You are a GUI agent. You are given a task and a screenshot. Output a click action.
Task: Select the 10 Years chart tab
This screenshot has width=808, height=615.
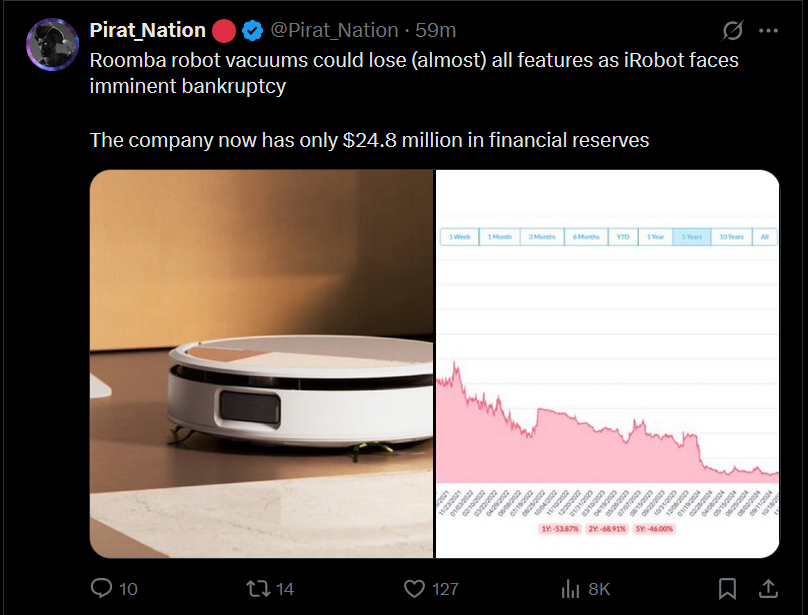[731, 236]
